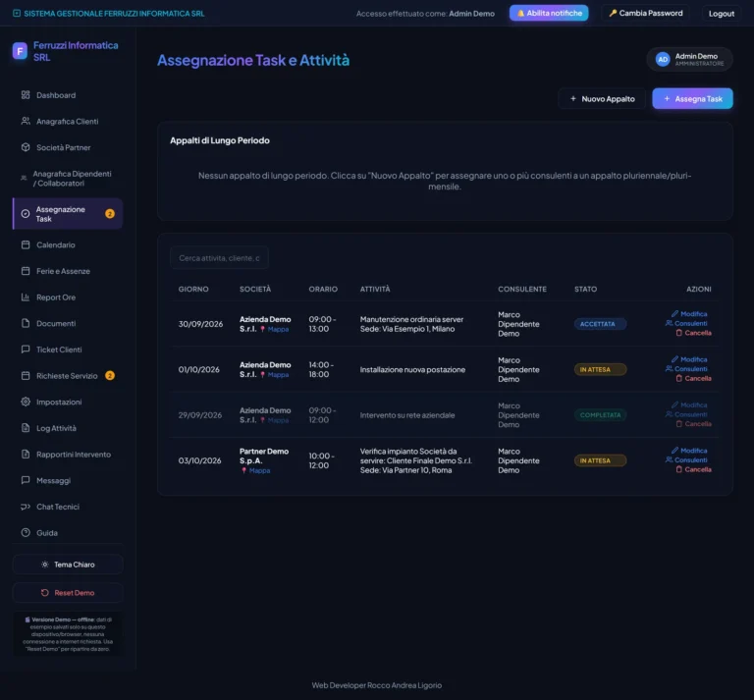
Task: Click Cambia Password
Action: (x=645, y=13)
